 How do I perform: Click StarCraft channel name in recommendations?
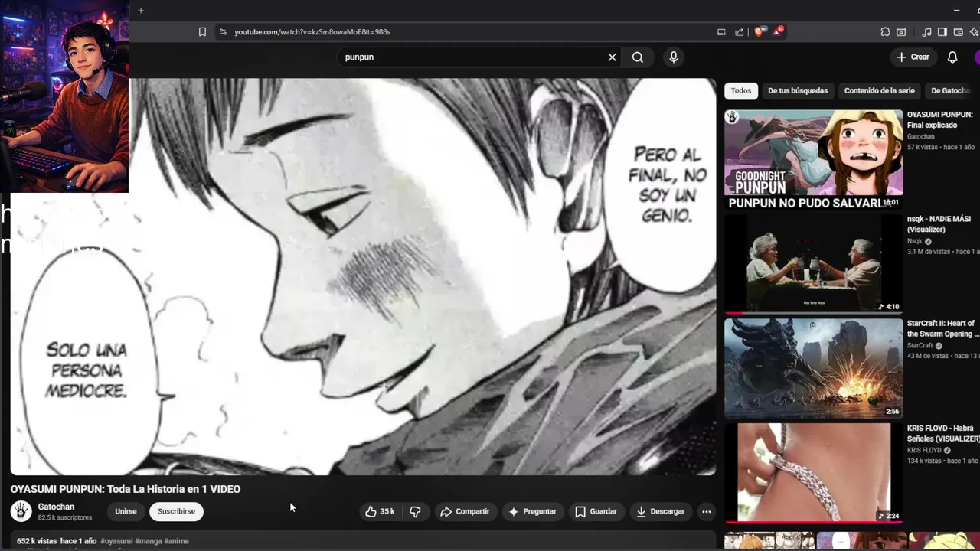tap(920, 345)
